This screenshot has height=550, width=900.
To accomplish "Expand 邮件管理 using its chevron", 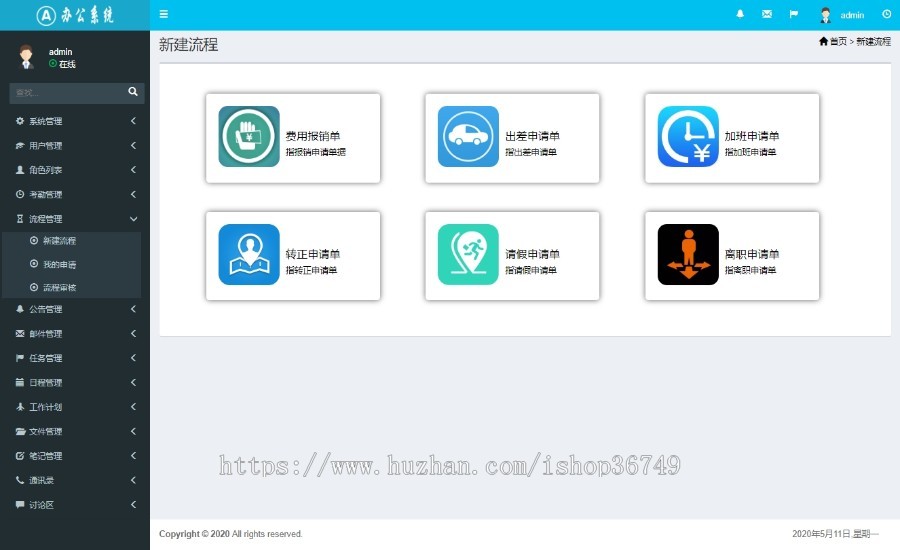I will pos(133,334).
